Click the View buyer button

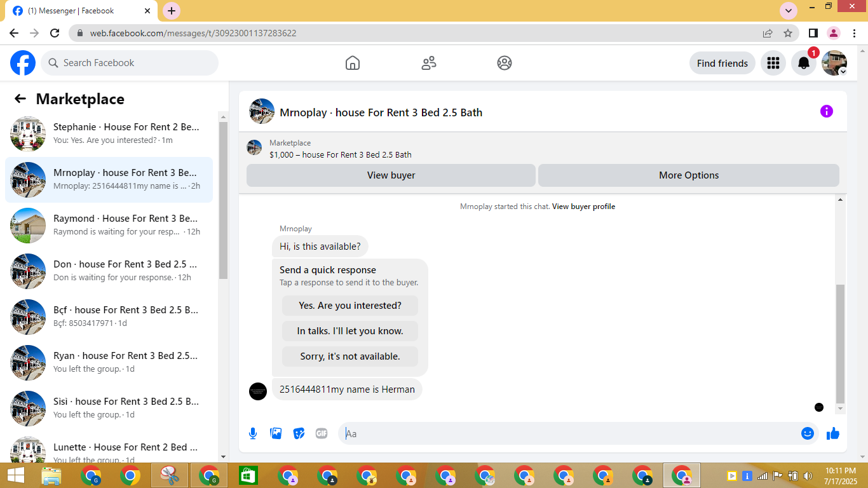coord(391,175)
